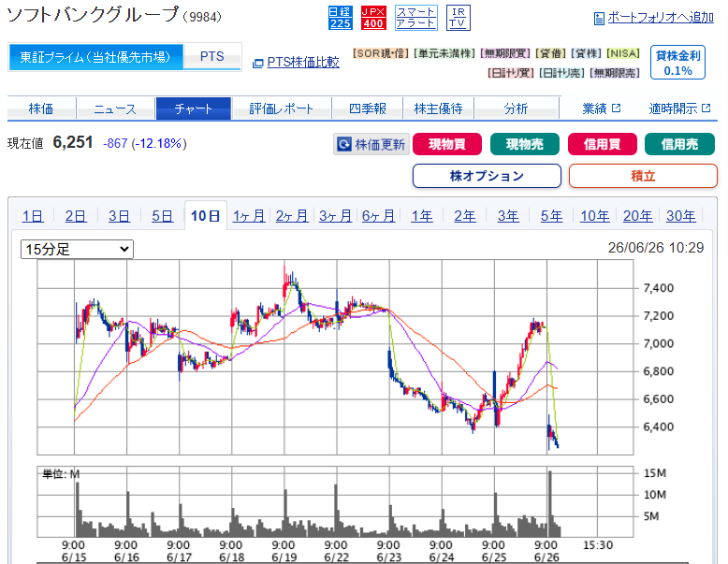Screen dimensions: 728x564
Task: Select the 6ヶ月 chart range
Action: [378, 216]
